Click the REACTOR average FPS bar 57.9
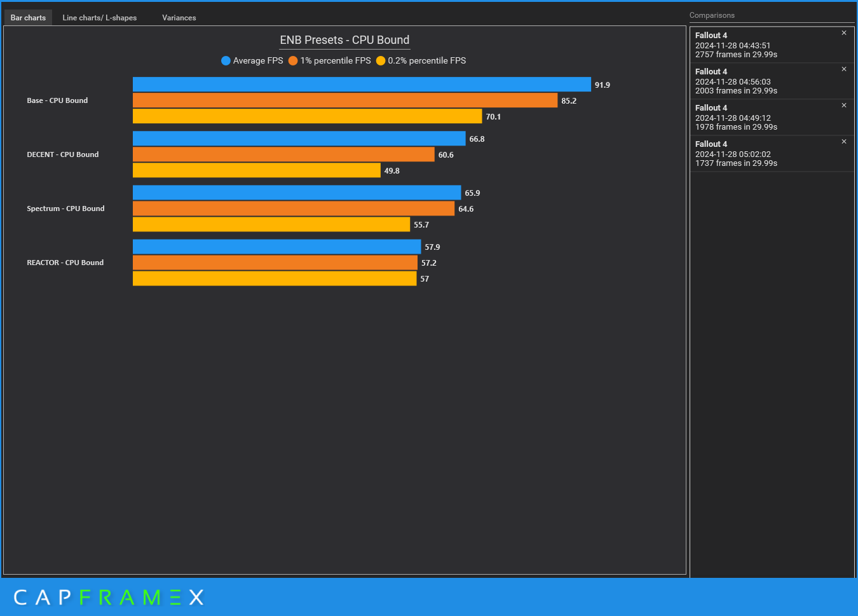The width and height of the screenshot is (858, 616). coord(277,247)
